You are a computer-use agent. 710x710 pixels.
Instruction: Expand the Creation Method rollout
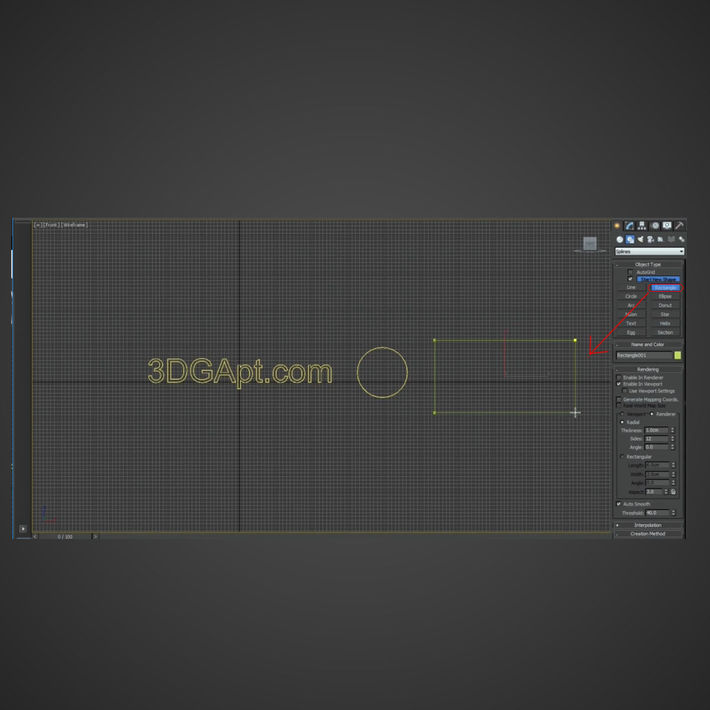[x=648, y=534]
